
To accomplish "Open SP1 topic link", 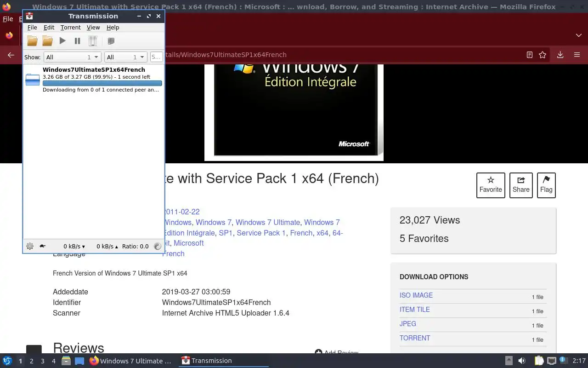I will click(226, 233).
